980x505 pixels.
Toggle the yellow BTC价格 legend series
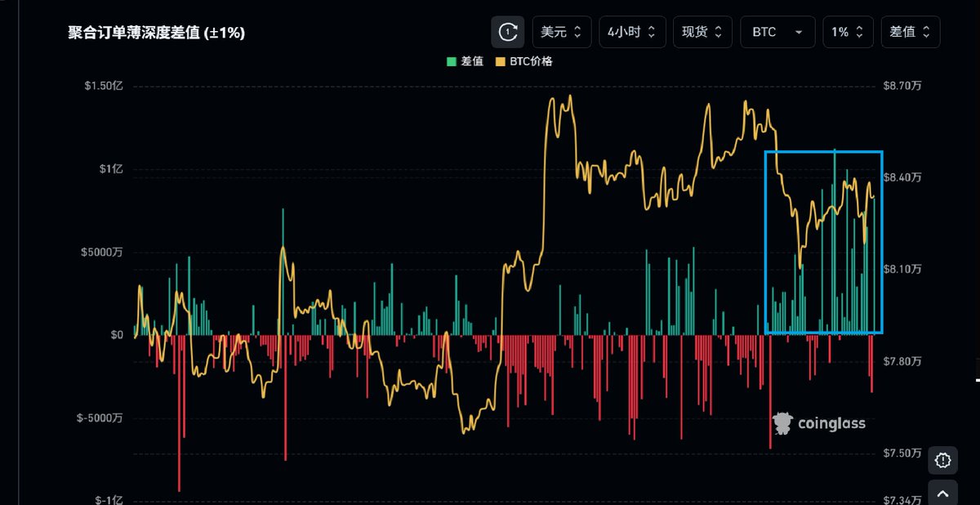524,61
